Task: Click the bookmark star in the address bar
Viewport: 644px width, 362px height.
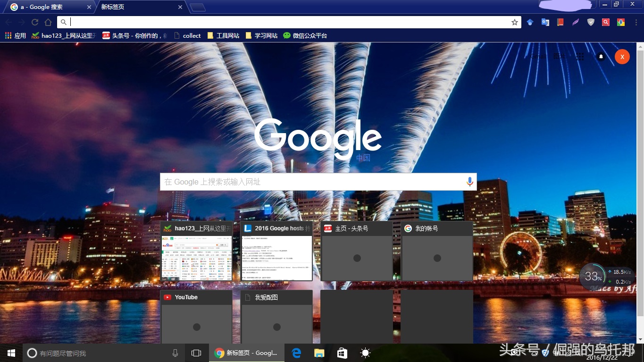Action: pos(515,22)
